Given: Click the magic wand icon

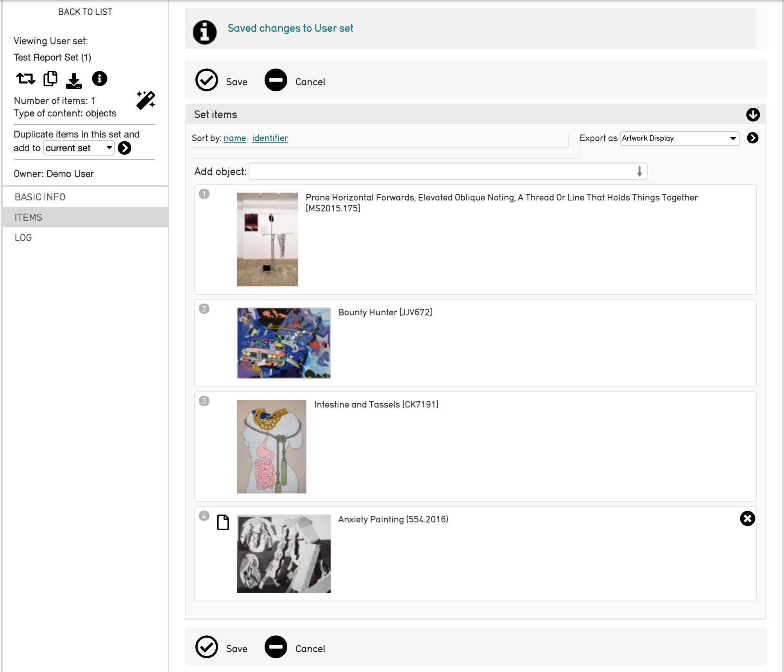Looking at the screenshot, I should (x=146, y=100).
